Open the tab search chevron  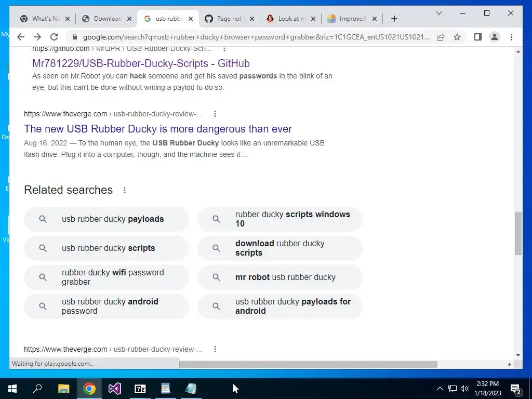[438, 13]
